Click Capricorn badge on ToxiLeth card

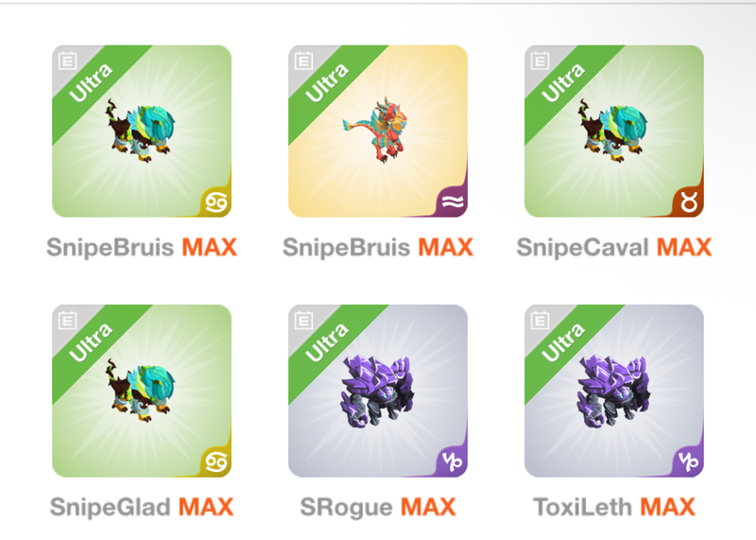[x=689, y=462]
